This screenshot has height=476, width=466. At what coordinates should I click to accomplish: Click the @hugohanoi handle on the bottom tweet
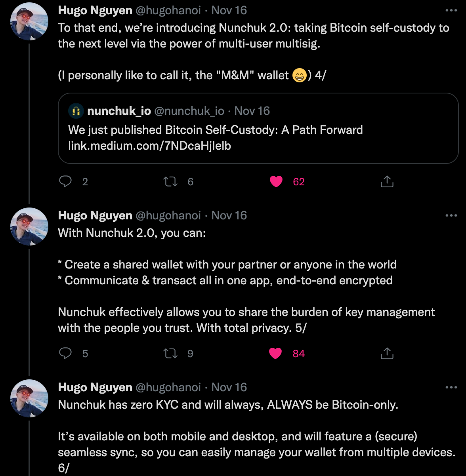coord(168,387)
